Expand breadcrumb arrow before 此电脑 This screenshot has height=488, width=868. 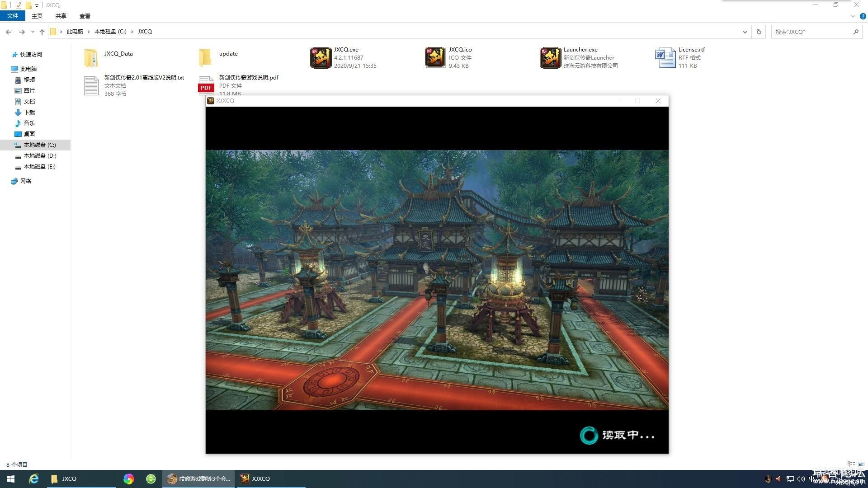click(x=61, y=32)
